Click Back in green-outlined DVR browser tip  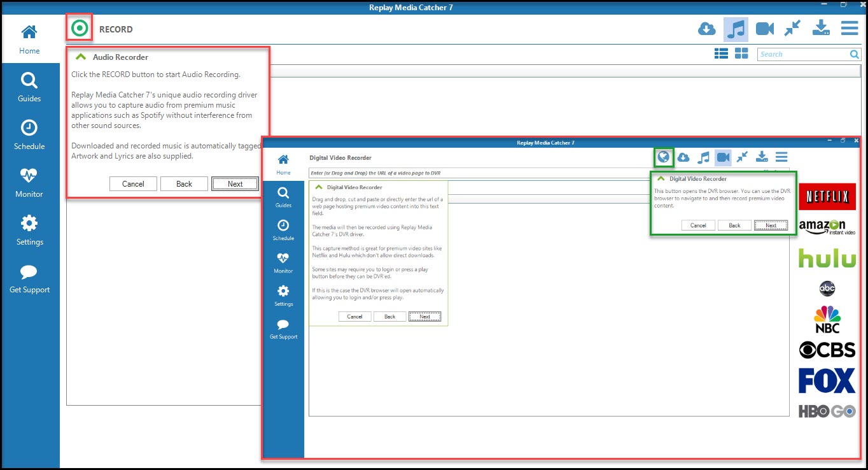(x=734, y=225)
